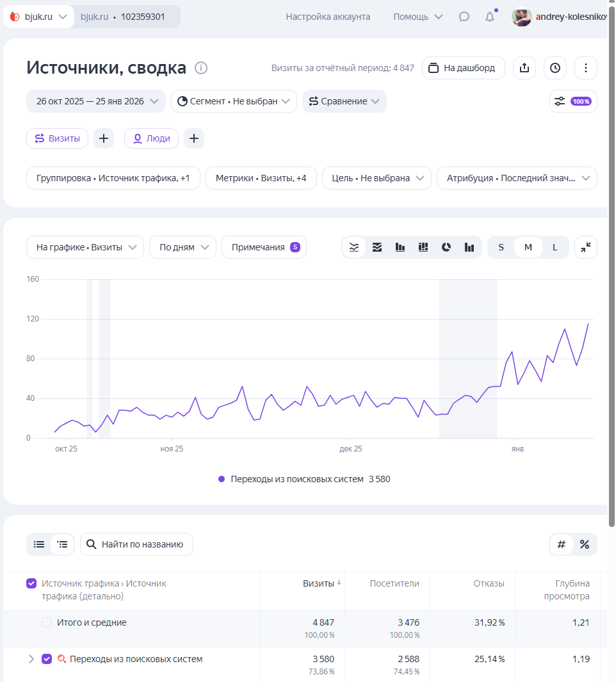Image resolution: width=616 pixels, height=682 pixels.
Task: Open the chat messages icon
Action: [x=464, y=17]
